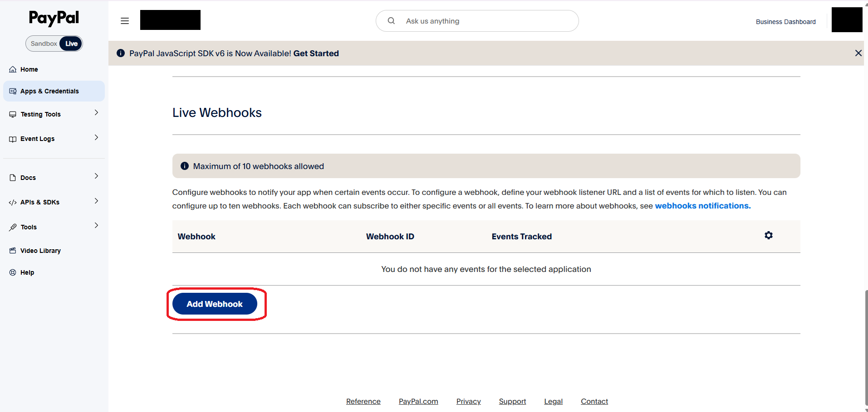The height and width of the screenshot is (412, 868).
Task: Open the hamburger menu icon
Action: [125, 21]
